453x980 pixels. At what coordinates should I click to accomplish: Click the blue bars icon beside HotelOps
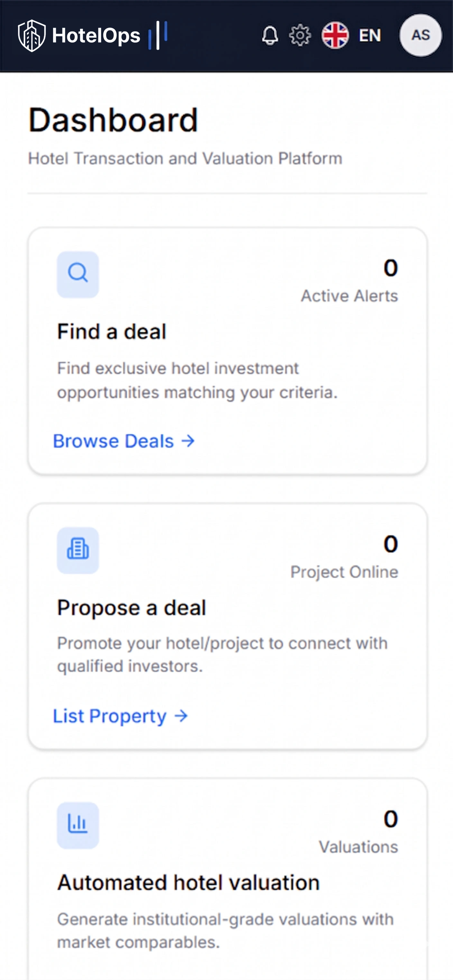[x=158, y=35]
